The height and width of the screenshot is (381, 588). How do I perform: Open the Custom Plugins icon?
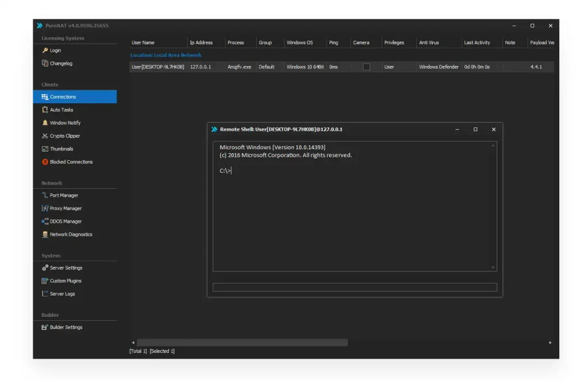click(x=45, y=281)
